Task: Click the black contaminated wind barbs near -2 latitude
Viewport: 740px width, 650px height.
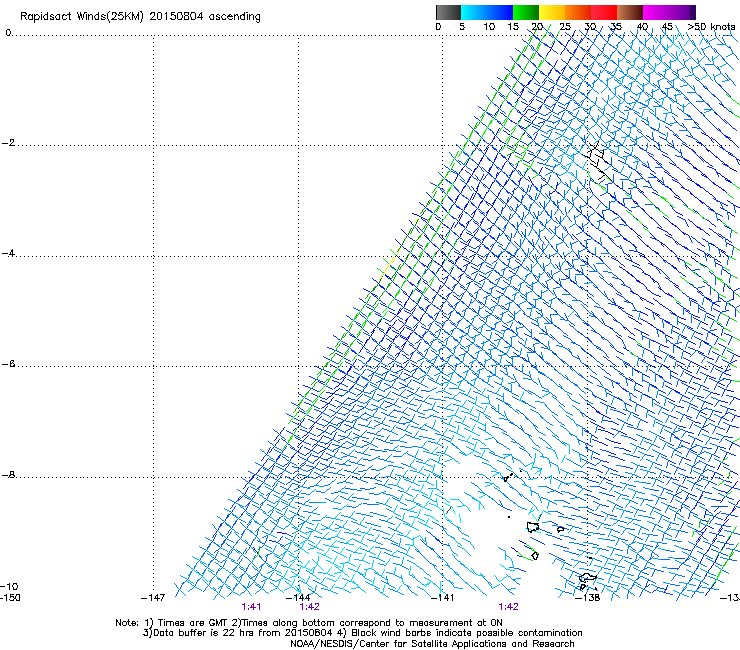Action: pyautogui.click(x=597, y=160)
